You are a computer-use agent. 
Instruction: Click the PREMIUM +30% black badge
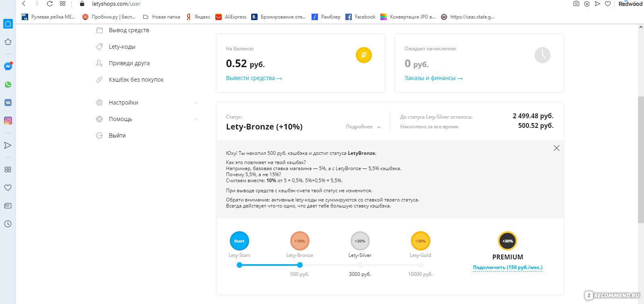pos(508,241)
